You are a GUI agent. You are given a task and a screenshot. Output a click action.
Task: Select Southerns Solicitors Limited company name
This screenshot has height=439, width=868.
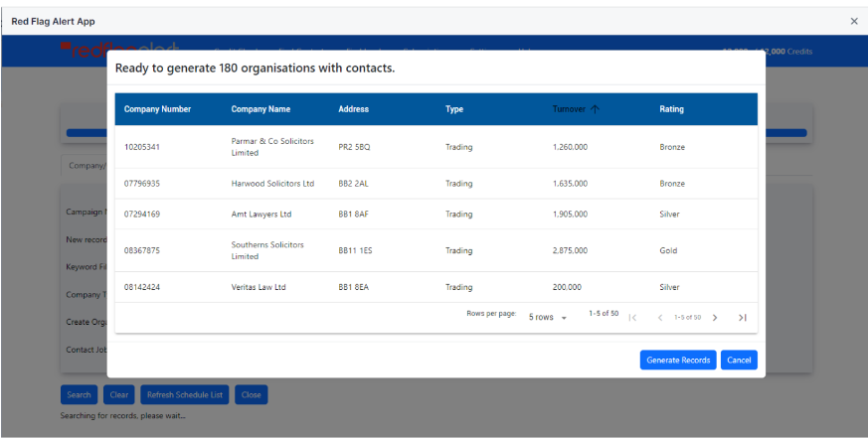tap(267, 250)
